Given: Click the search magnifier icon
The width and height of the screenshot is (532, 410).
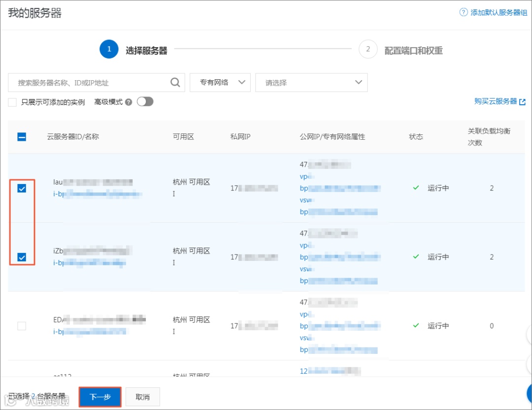Looking at the screenshot, I should pyautogui.click(x=175, y=82).
